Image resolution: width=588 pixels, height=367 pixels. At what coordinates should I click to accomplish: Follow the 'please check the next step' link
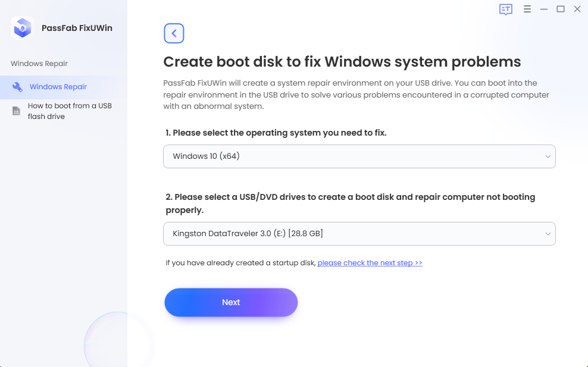coord(370,263)
